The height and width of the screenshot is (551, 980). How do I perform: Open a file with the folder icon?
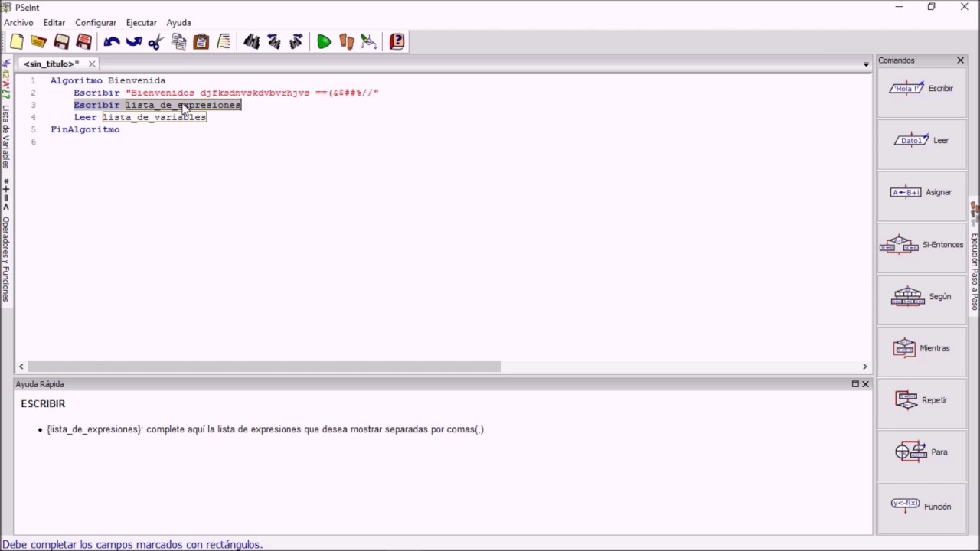(39, 42)
